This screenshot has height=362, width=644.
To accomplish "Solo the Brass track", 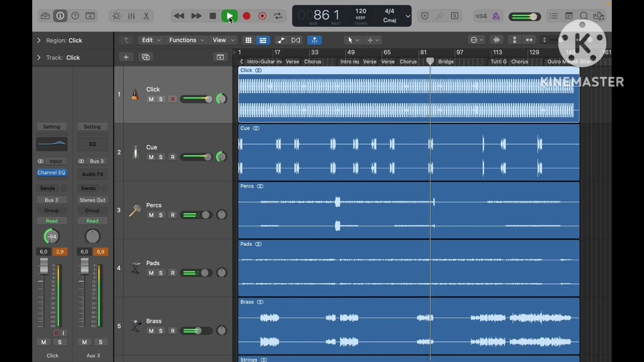I will click(x=161, y=331).
